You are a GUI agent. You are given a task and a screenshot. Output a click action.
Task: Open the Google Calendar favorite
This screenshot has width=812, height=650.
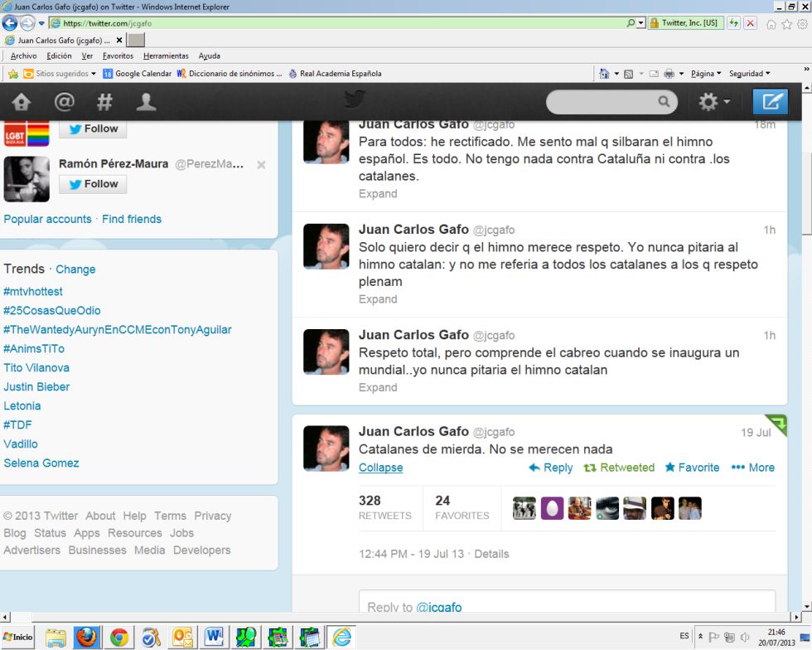click(138, 74)
